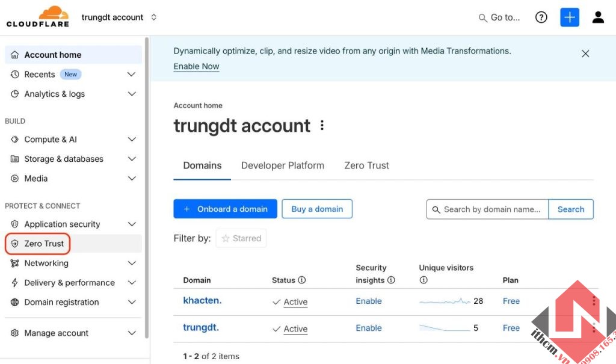This screenshot has width=616, height=364.
Task: Open the user profile icon
Action: [598, 17]
